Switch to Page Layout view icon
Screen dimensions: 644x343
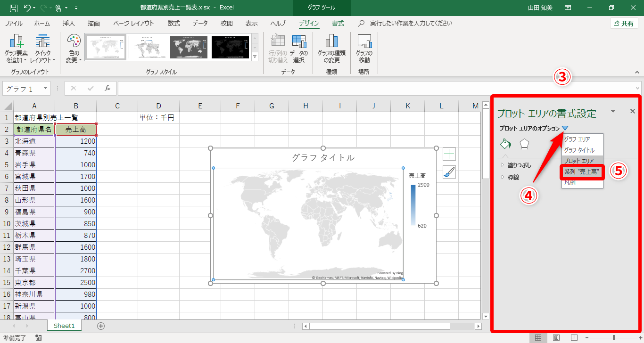coord(556,338)
